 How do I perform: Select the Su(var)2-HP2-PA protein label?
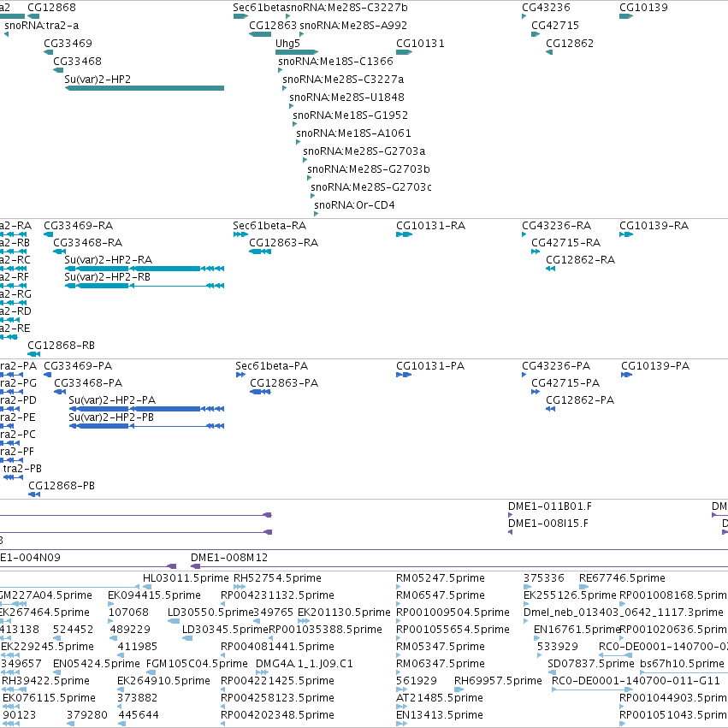point(112,400)
